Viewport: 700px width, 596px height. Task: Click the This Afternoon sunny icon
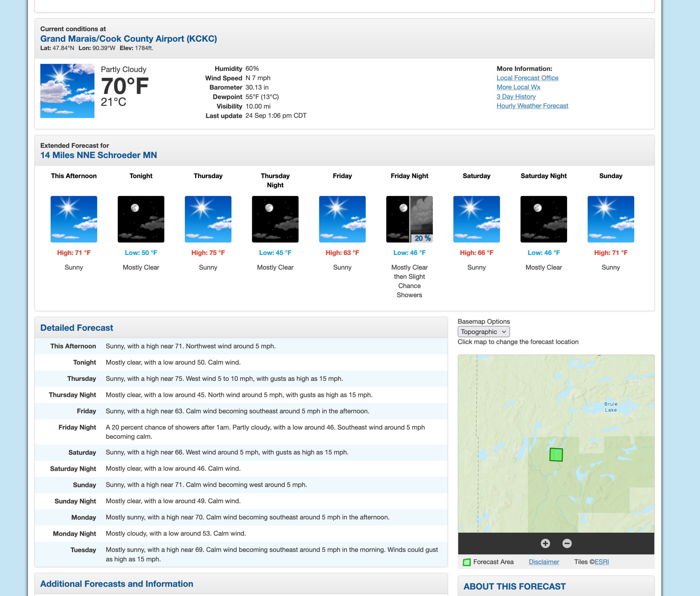coord(74,219)
